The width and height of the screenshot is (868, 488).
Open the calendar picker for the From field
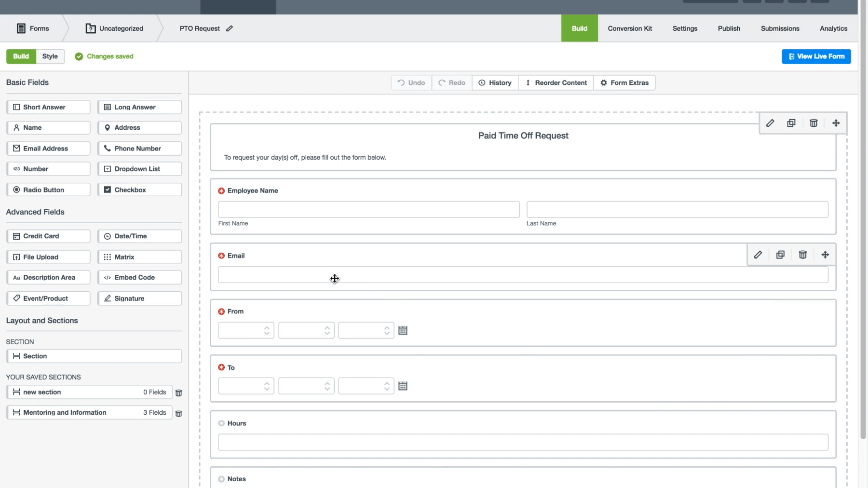click(x=403, y=330)
